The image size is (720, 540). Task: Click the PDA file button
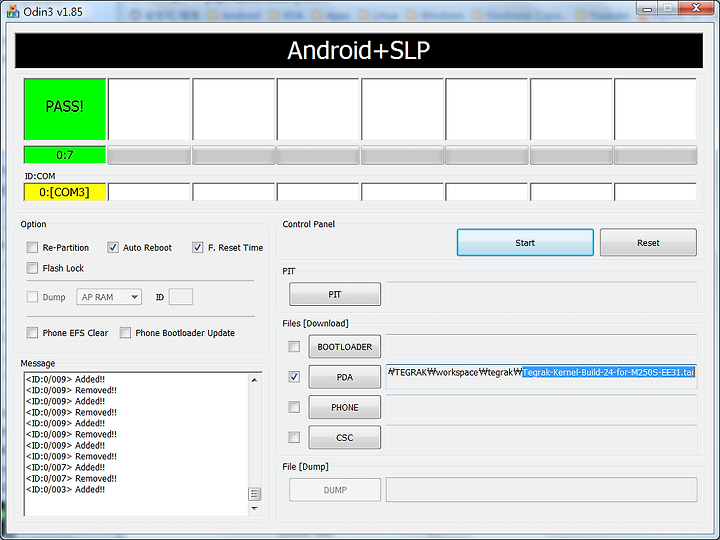click(x=344, y=377)
